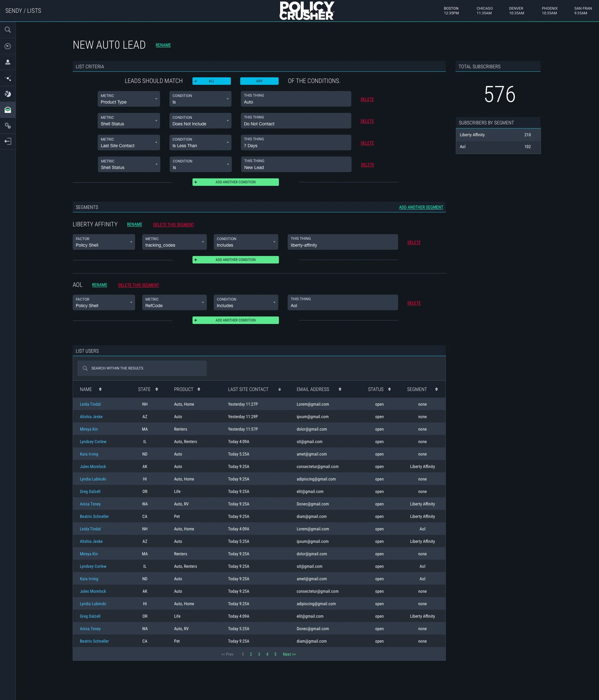Screen dimensions: 599x700
Task: Select the green envelope Lists icon in sidebar
Action: (8, 109)
